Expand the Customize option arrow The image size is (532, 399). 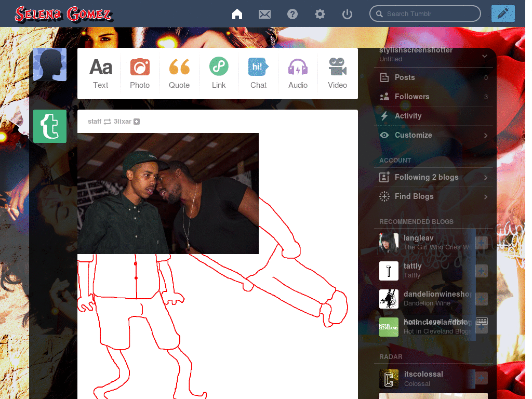pyautogui.click(x=486, y=135)
